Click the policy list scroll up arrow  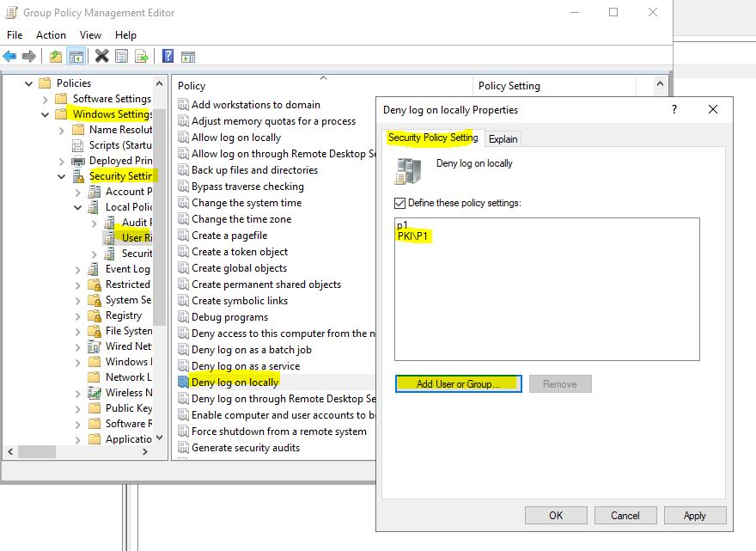tap(660, 84)
